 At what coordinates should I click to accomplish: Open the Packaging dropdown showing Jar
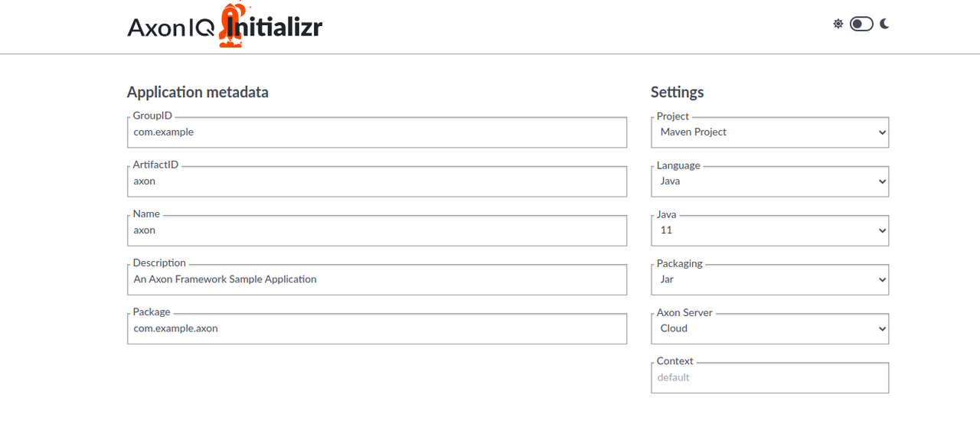pos(769,279)
